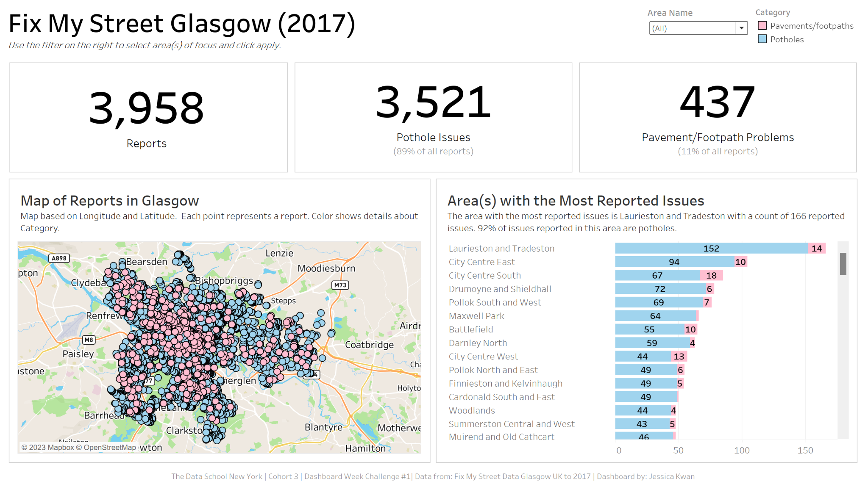
Task: Open the Area Name dropdown arrow
Action: click(741, 28)
